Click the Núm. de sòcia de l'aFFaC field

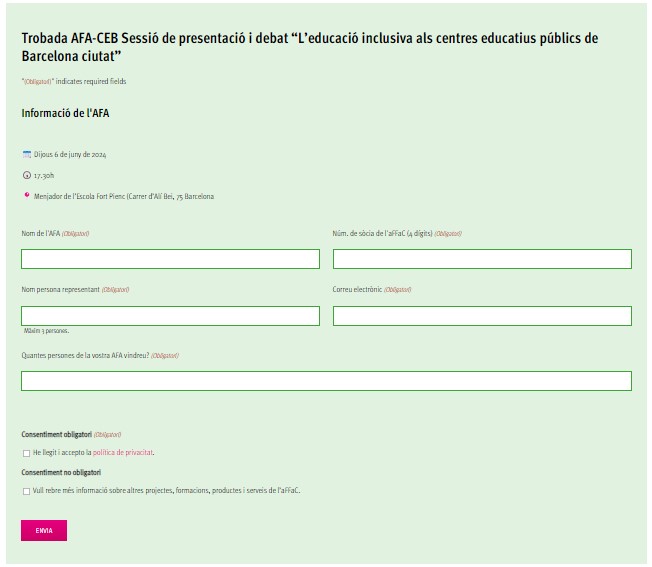(482, 259)
